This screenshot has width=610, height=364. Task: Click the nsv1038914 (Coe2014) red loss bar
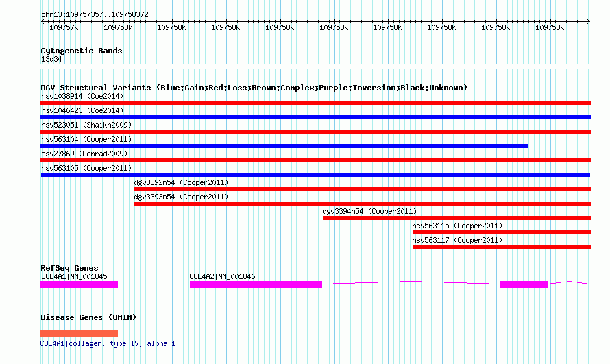point(315,103)
